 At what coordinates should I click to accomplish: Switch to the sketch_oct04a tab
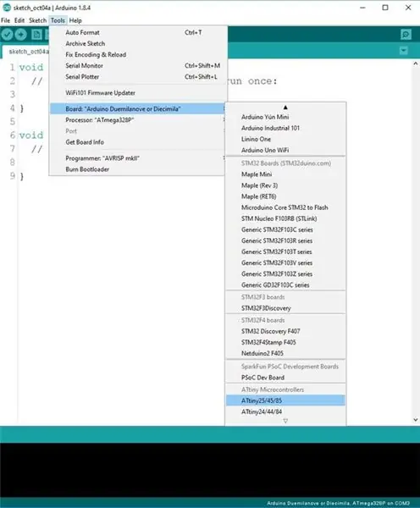(x=26, y=52)
